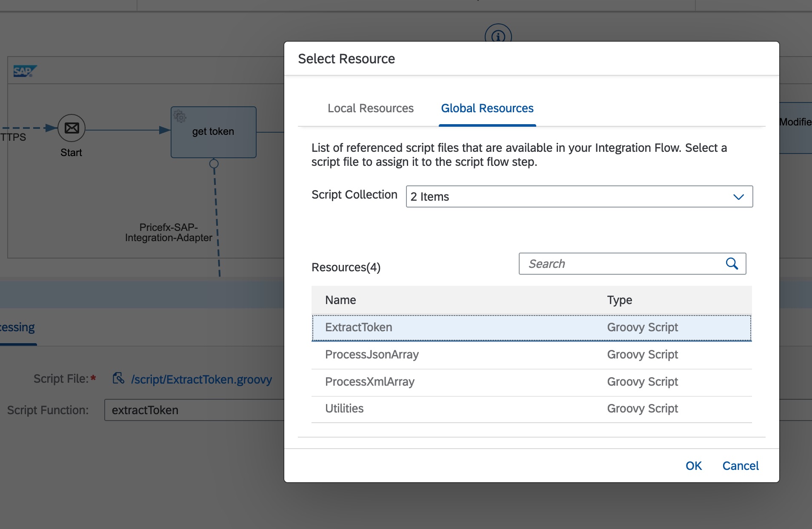Select the Global Resources tab
Screen dimensions: 812x529
click(x=487, y=108)
